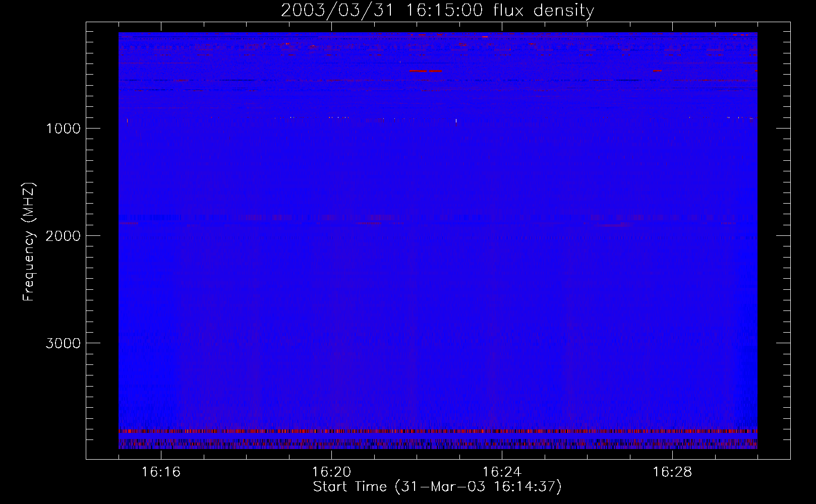Screen dimensions: 816x504
Task: Click the 3000 frequency tick label
Action: click(x=63, y=343)
